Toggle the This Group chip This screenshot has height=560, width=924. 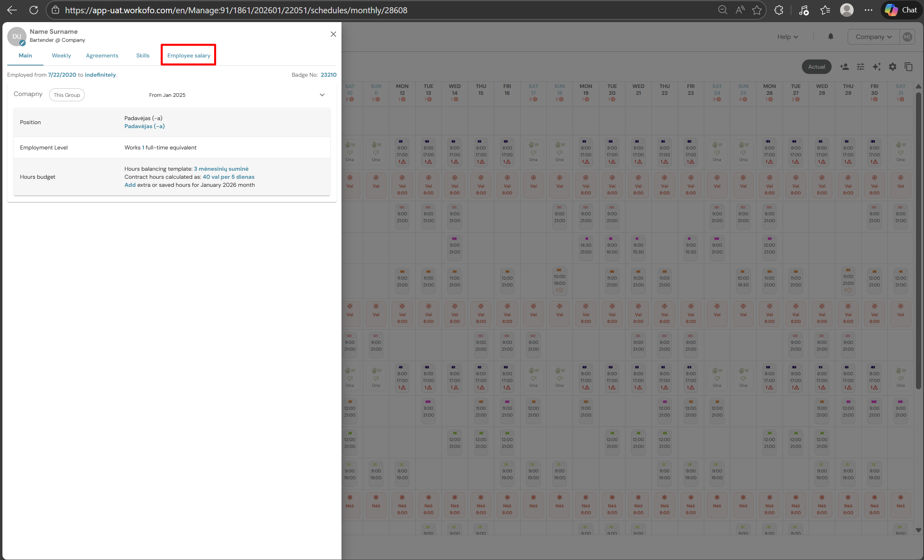tap(67, 95)
